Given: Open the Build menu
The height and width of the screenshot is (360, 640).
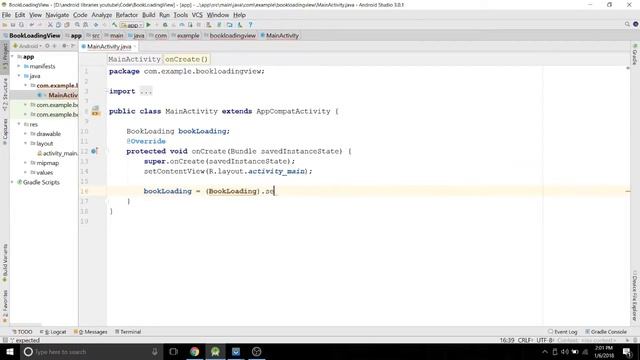Looking at the screenshot, I should coord(149,15).
